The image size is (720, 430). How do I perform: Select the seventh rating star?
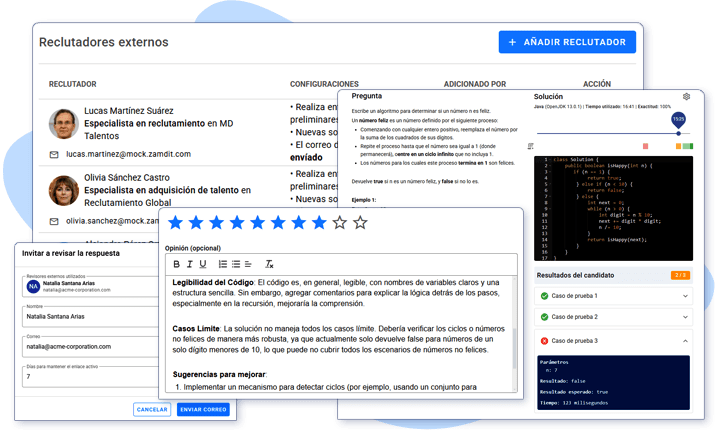tap(298, 223)
